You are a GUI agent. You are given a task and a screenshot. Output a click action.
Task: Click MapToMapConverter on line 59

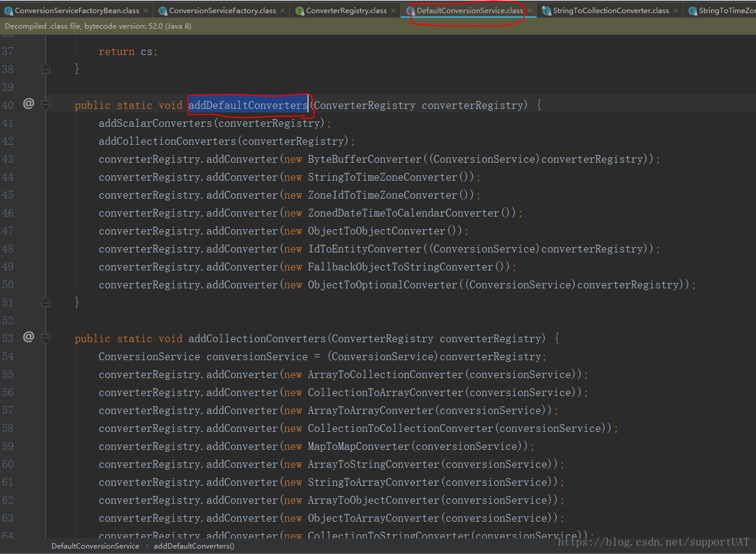click(359, 446)
